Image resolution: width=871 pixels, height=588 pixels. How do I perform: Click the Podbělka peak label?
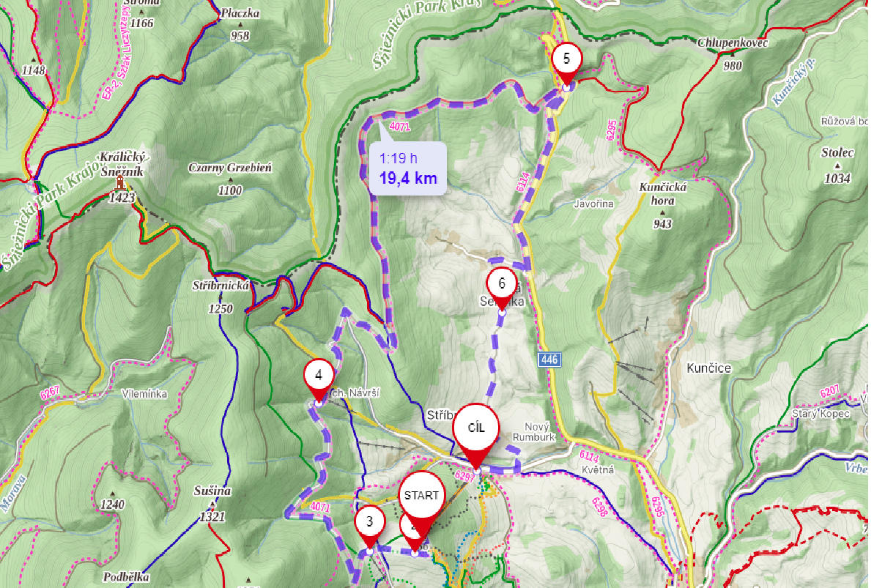[126, 577]
